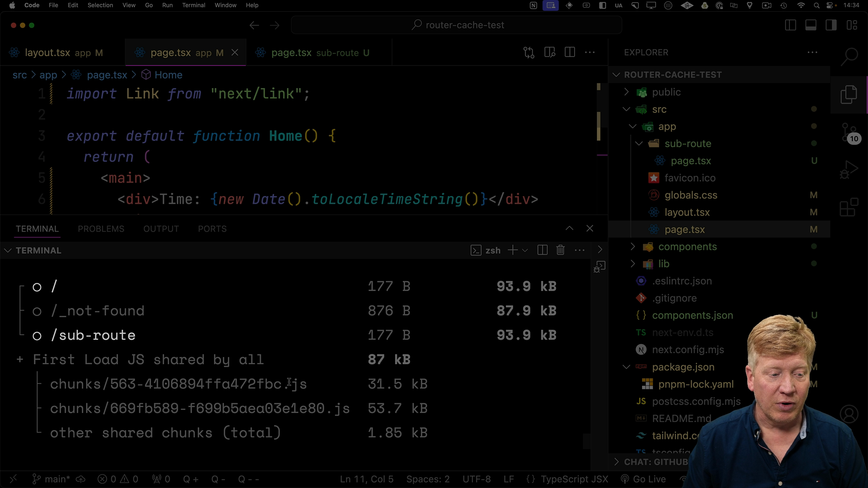
Task: Click warnings count in status bar
Action: point(129,479)
